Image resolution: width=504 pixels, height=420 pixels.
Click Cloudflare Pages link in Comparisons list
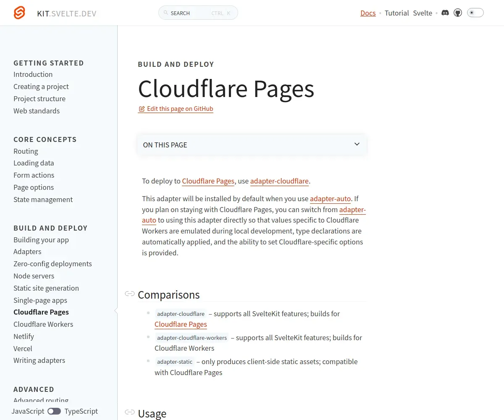[x=181, y=324]
